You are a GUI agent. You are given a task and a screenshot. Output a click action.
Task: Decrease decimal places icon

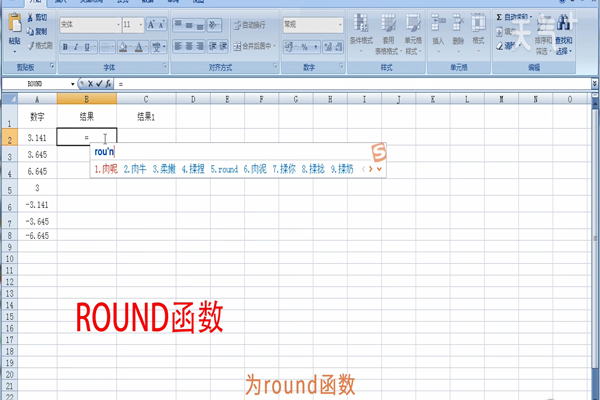click(x=338, y=47)
